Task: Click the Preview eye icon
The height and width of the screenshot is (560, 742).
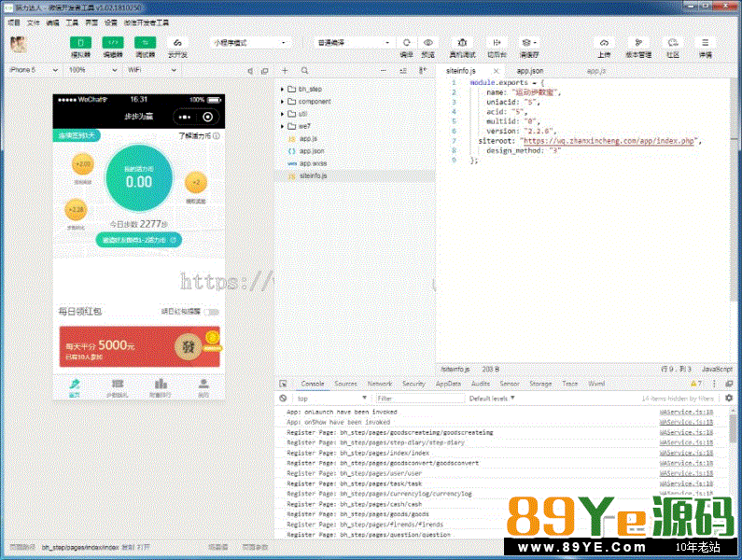Action: [x=428, y=43]
